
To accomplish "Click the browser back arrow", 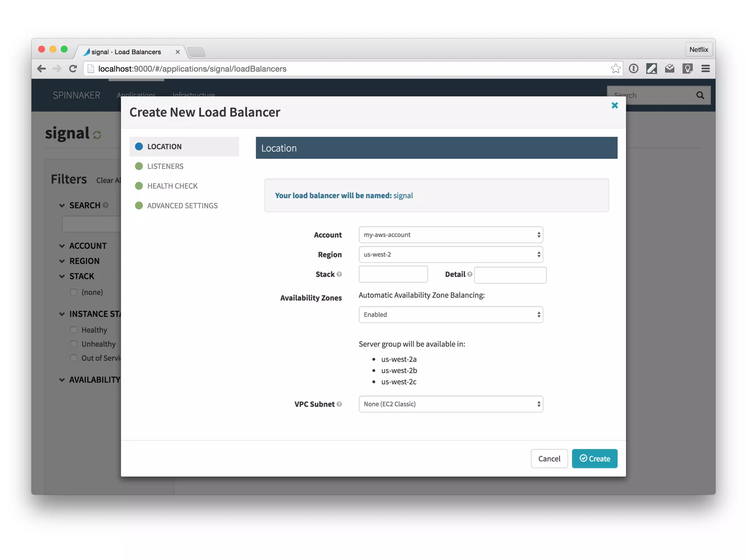I will pyautogui.click(x=42, y=69).
